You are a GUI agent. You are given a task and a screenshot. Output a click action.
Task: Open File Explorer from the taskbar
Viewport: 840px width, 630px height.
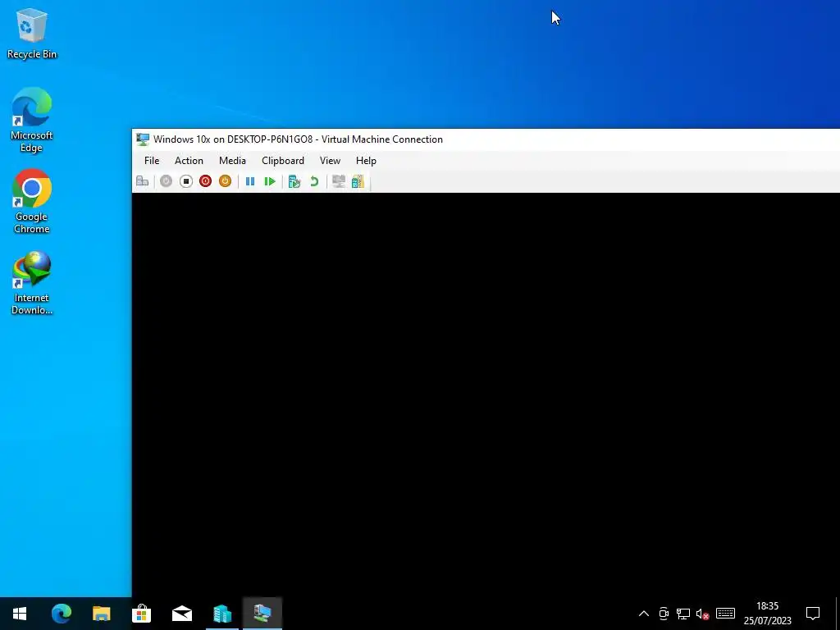[x=101, y=614]
